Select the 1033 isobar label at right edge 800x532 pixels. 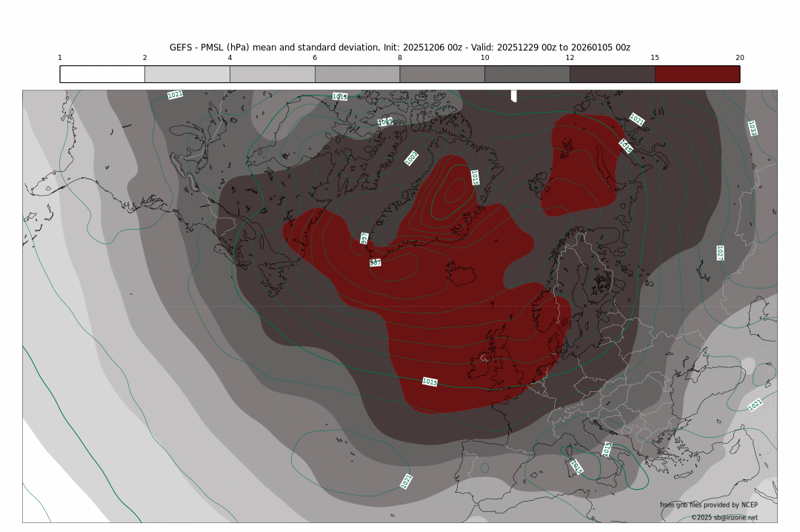753,128
